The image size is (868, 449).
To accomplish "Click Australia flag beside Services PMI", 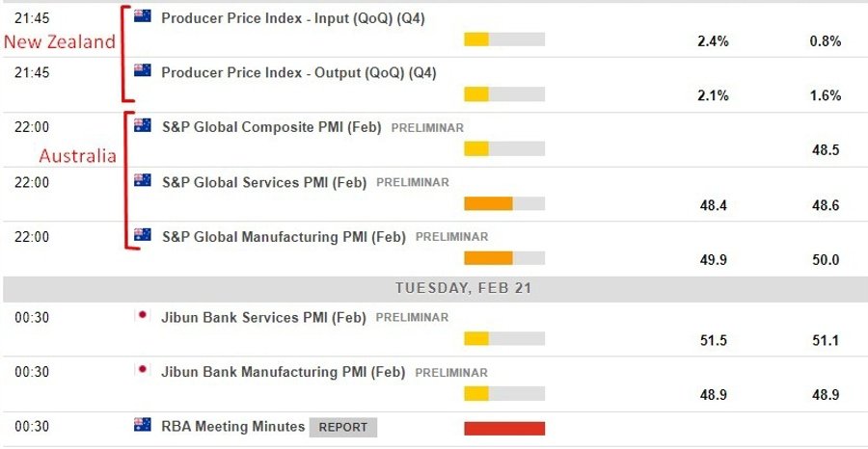I will click(143, 180).
